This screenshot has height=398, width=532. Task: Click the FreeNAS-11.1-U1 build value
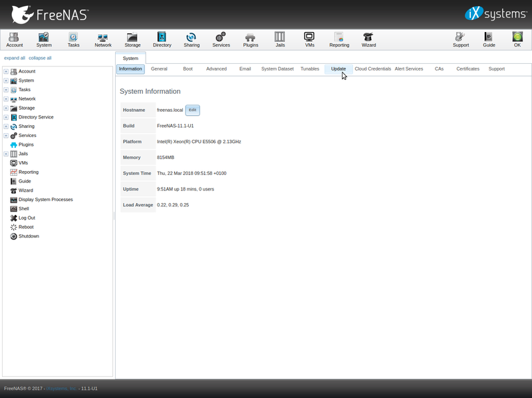(x=175, y=126)
